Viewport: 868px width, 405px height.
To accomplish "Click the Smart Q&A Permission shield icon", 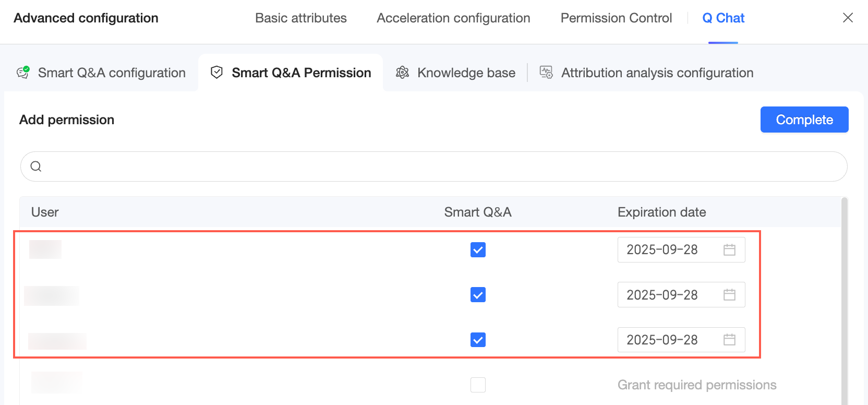I will (x=216, y=73).
